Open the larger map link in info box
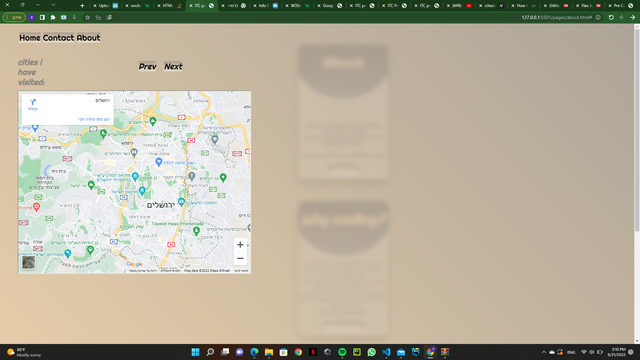640x360 pixels. click(94, 119)
